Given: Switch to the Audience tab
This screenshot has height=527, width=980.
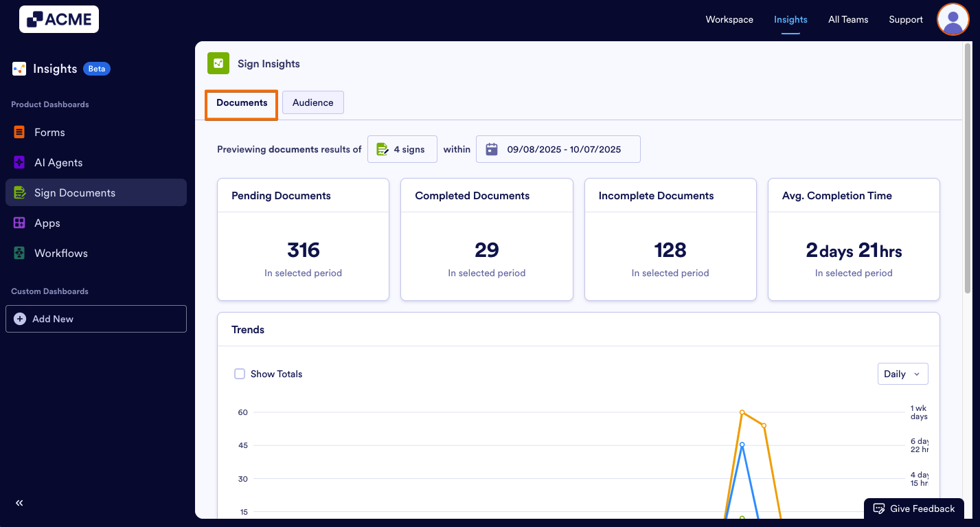Looking at the screenshot, I should [x=312, y=102].
